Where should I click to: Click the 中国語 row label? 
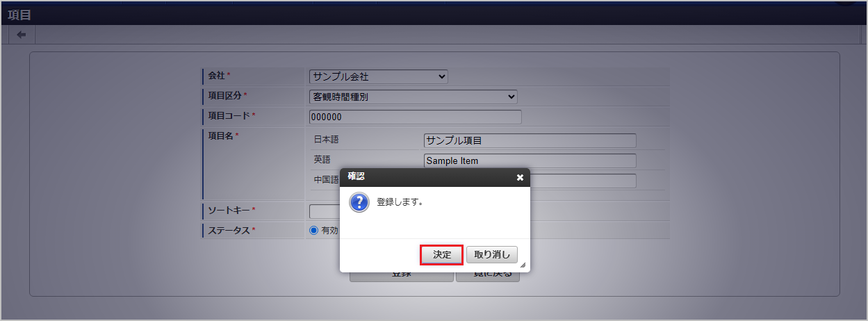[x=327, y=180]
